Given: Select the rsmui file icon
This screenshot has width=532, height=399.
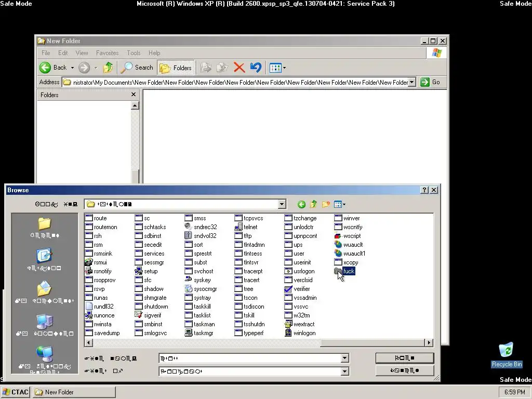Looking at the screenshot, I should 89,262.
